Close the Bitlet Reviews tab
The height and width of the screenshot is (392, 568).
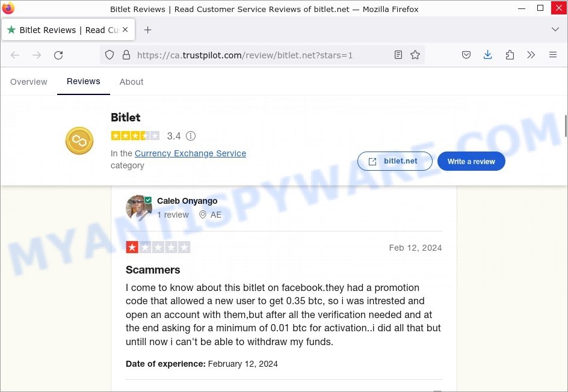pos(125,29)
